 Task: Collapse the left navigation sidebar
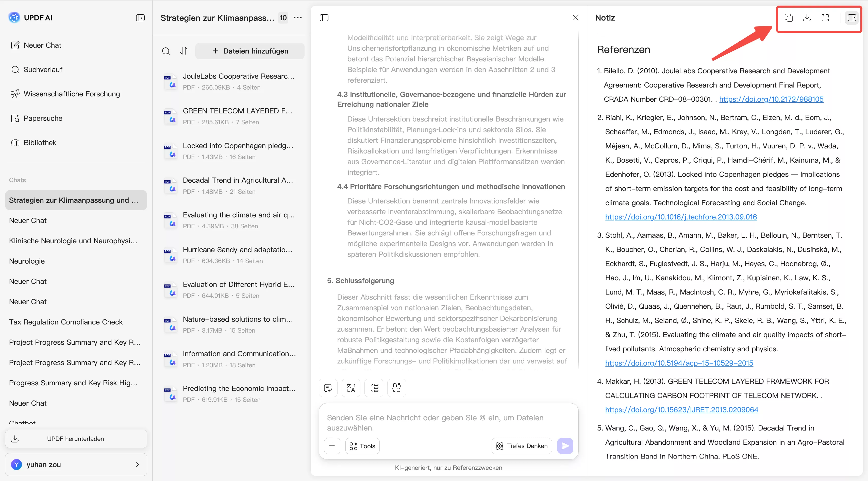point(140,18)
